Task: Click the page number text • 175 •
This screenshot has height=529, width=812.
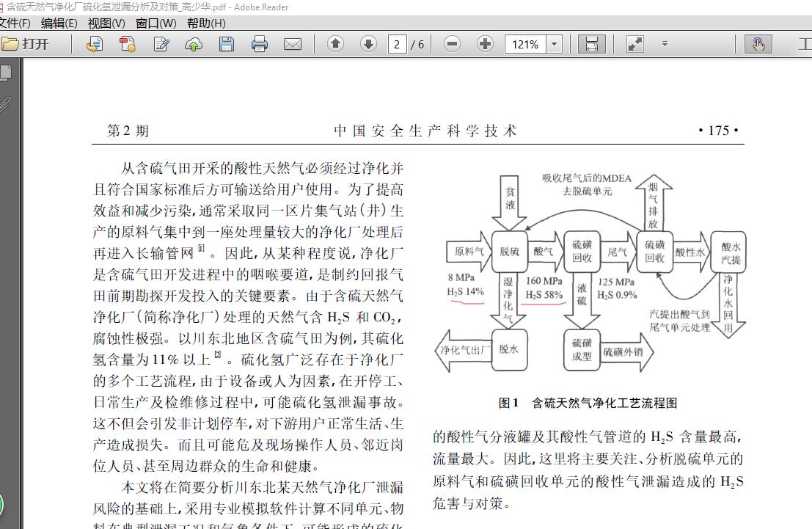Action: point(718,131)
